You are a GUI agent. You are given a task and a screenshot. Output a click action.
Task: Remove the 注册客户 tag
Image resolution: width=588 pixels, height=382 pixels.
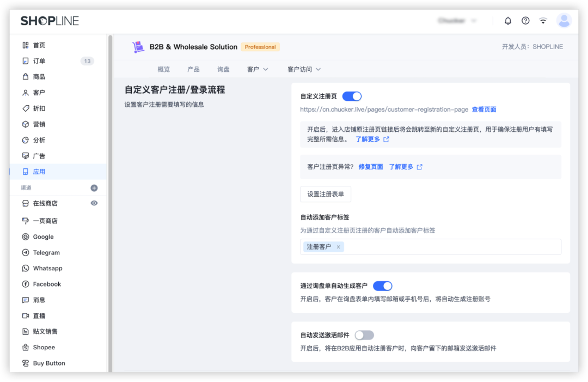pyautogui.click(x=338, y=246)
